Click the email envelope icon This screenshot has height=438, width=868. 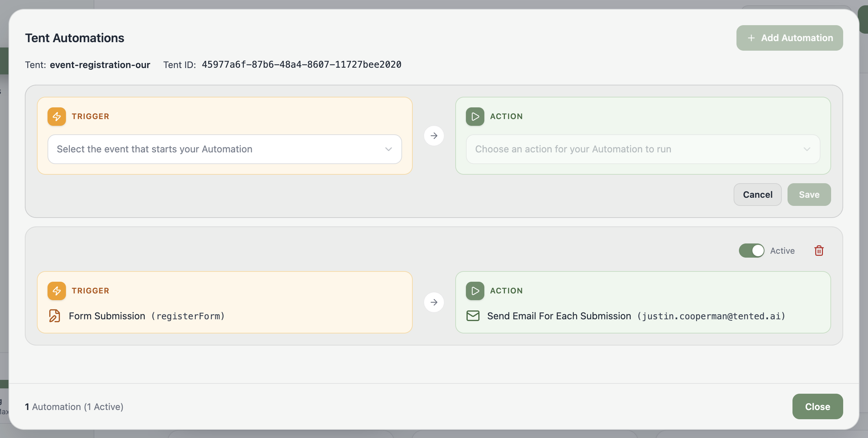point(473,316)
